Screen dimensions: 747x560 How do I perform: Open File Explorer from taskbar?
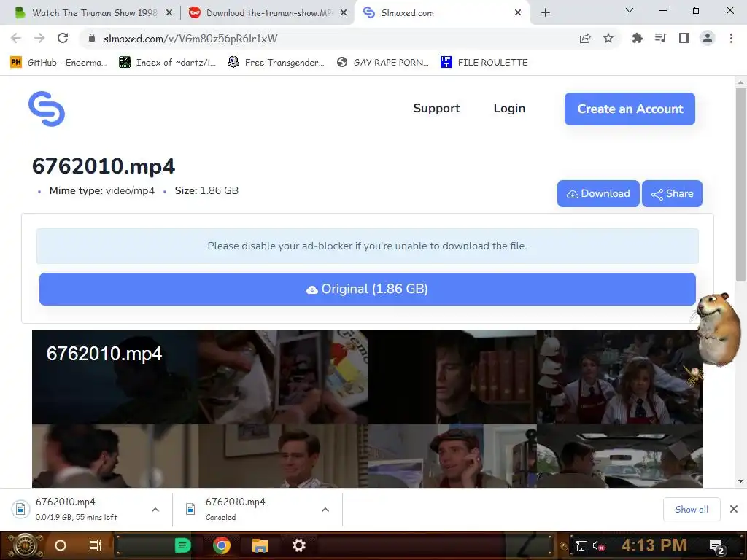pyautogui.click(x=260, y=545)
